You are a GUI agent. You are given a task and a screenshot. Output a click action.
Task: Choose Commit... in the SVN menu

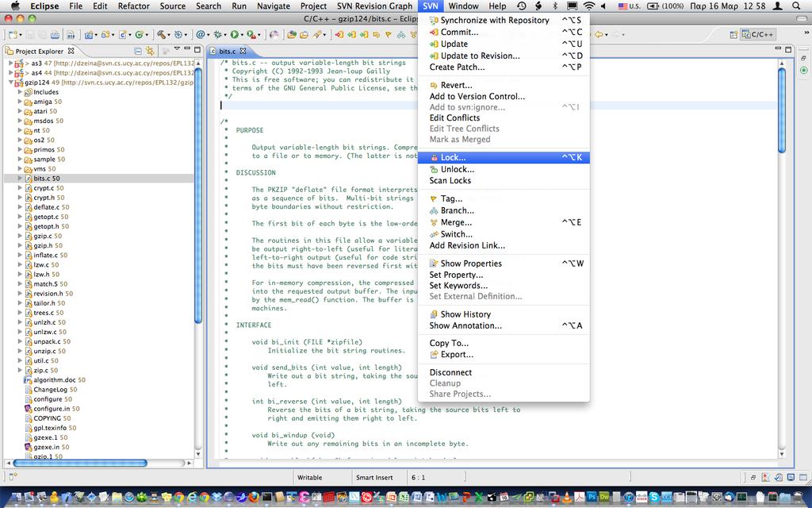pos(504,32)
